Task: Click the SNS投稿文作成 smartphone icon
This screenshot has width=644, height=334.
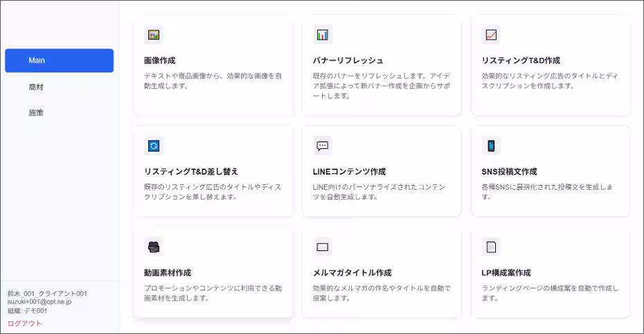Action: 491,146
